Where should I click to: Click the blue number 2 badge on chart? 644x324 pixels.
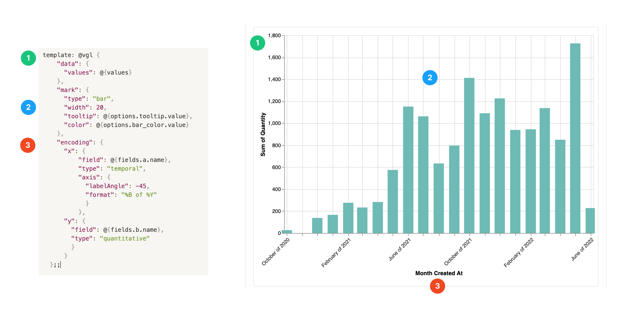(430, 78)
